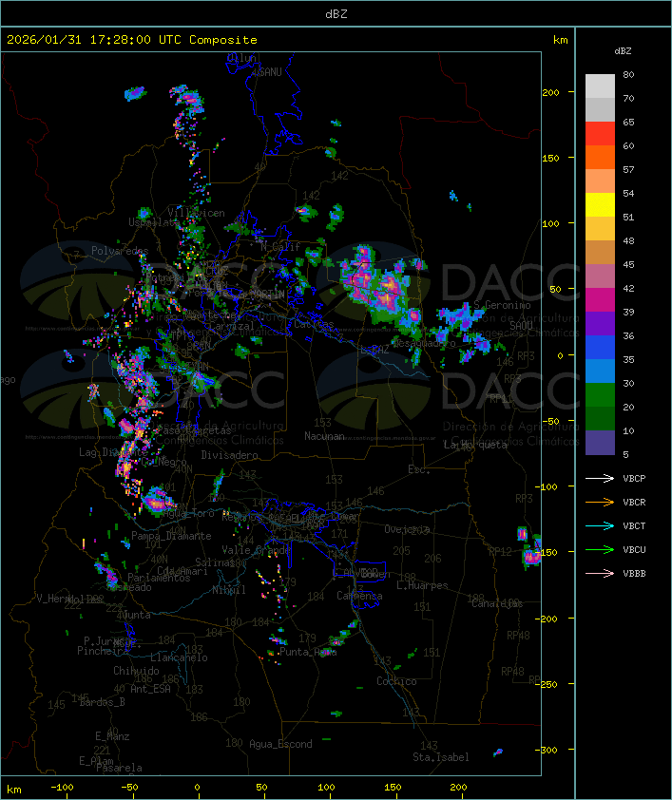
Task: Click the royal blue 35–36 dBZ swatch
Action: 600,348
